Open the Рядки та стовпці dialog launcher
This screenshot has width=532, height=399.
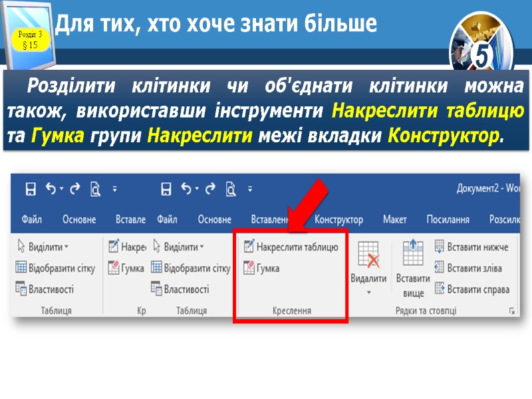[x=513, y=311]
